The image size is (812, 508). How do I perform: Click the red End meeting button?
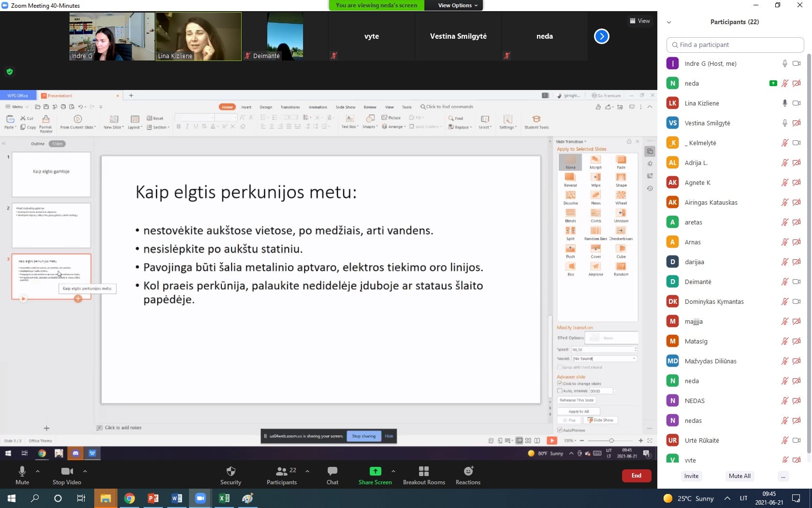coord(636,476)
